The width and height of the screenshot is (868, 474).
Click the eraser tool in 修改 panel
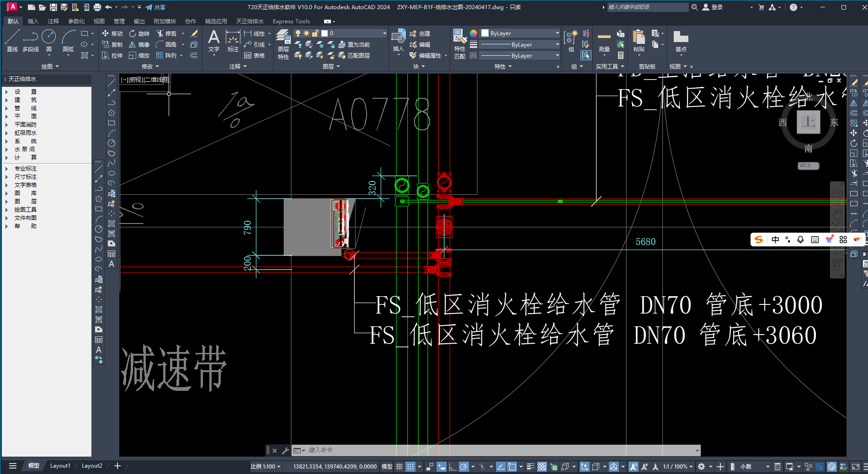click(194, 33)
